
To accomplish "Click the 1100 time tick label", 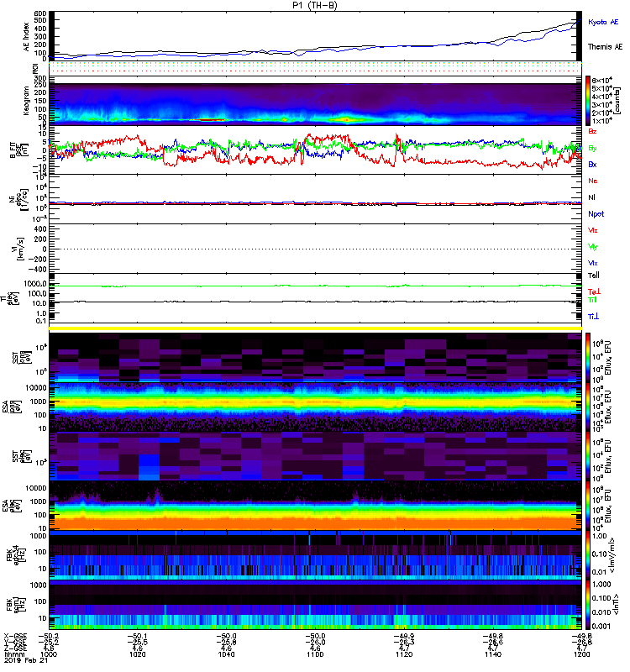I will [315, 654].
